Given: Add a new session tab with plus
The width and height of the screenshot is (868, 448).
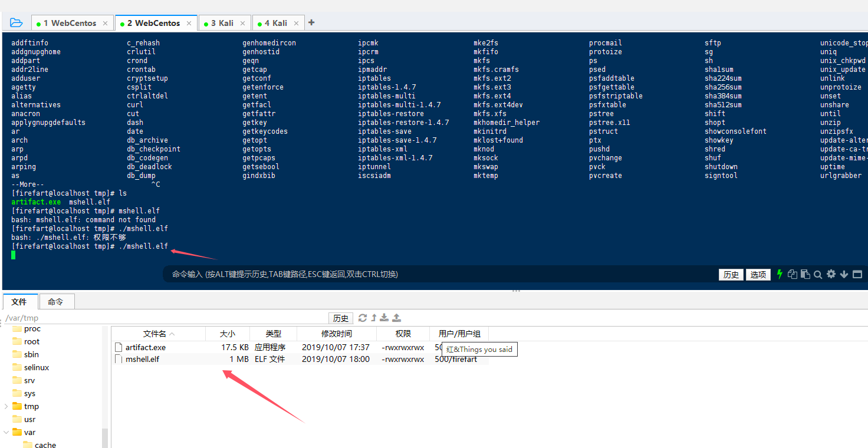Looking at the screenshot, I should pyautogui.click(x=311, y=23).
